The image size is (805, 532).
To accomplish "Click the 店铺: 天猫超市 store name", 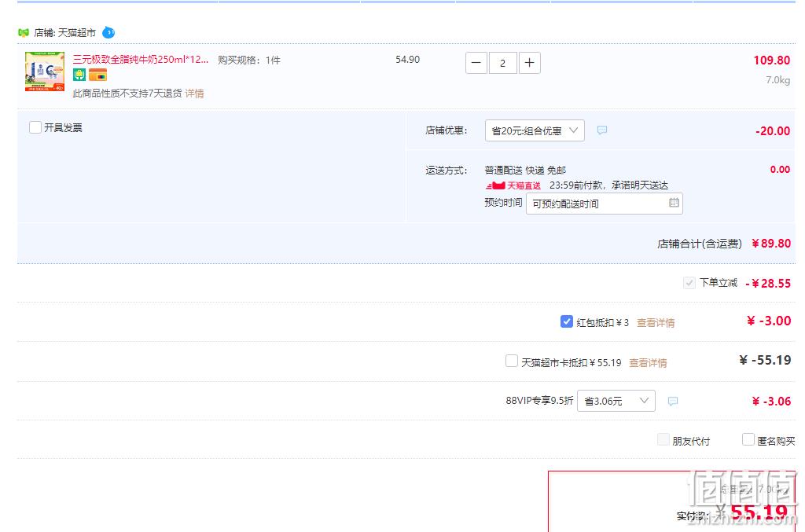I will [x=64, y=33].
